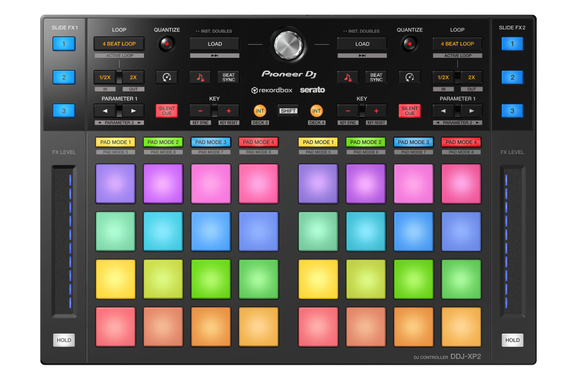Enable right deck BEAT SYNC
This screenshot has height=380, width=576.
pos(376,77)
